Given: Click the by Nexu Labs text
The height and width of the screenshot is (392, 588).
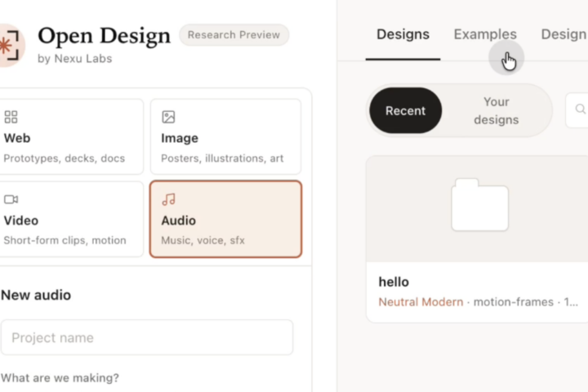Looking at the screenshot, I should click(74, 59).
